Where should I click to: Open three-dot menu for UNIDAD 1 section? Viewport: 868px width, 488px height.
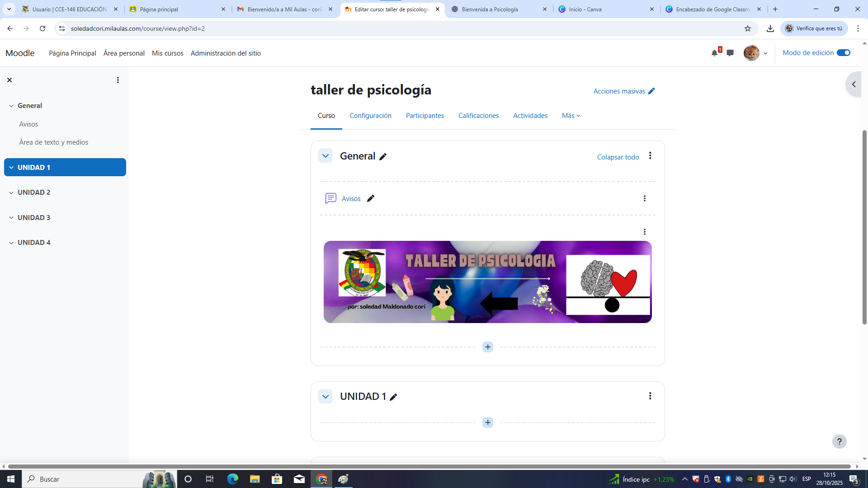point(650,396)
